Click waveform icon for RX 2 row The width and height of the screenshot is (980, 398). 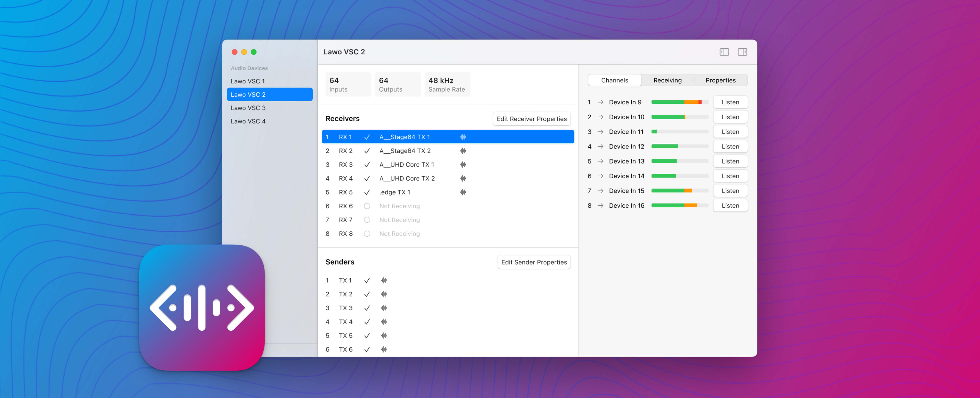coord(463,151)
